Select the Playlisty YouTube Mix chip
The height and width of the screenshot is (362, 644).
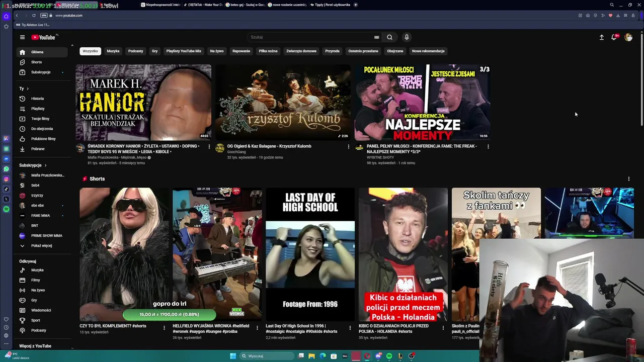[184, 51]
